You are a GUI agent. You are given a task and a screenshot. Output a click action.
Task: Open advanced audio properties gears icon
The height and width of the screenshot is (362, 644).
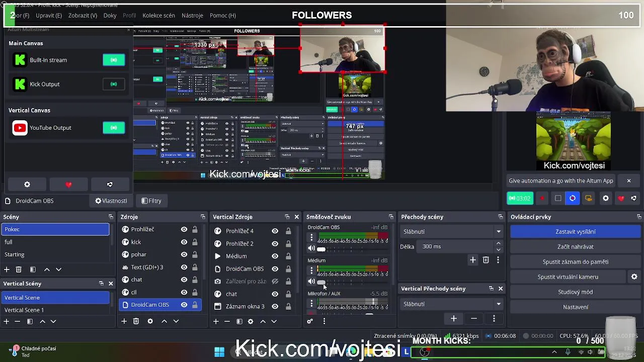point(310,321)
